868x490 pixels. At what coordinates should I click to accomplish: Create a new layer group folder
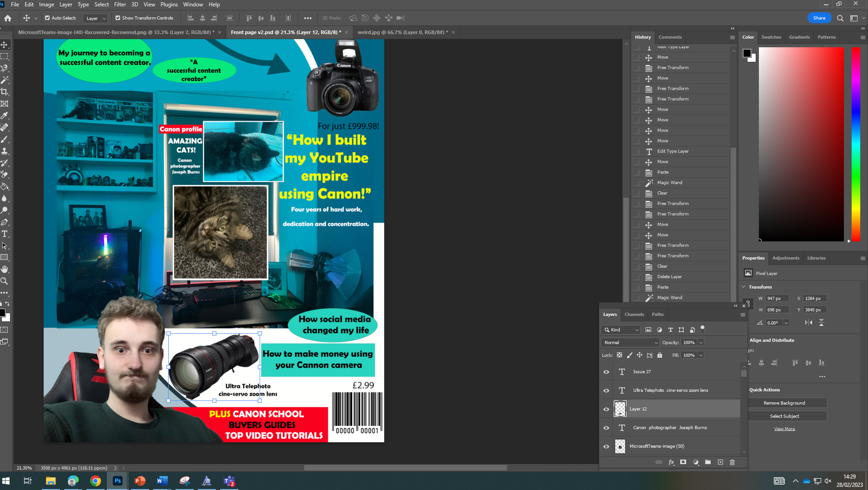point(708,462)
